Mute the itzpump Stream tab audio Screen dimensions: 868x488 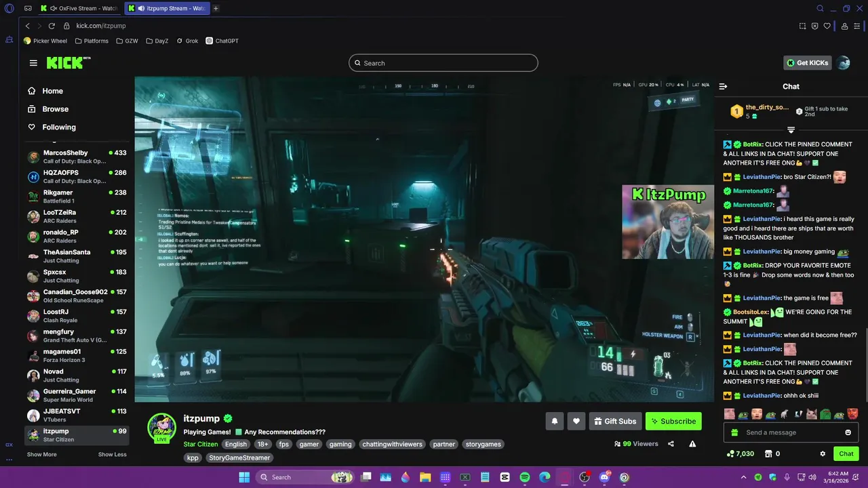141,8
